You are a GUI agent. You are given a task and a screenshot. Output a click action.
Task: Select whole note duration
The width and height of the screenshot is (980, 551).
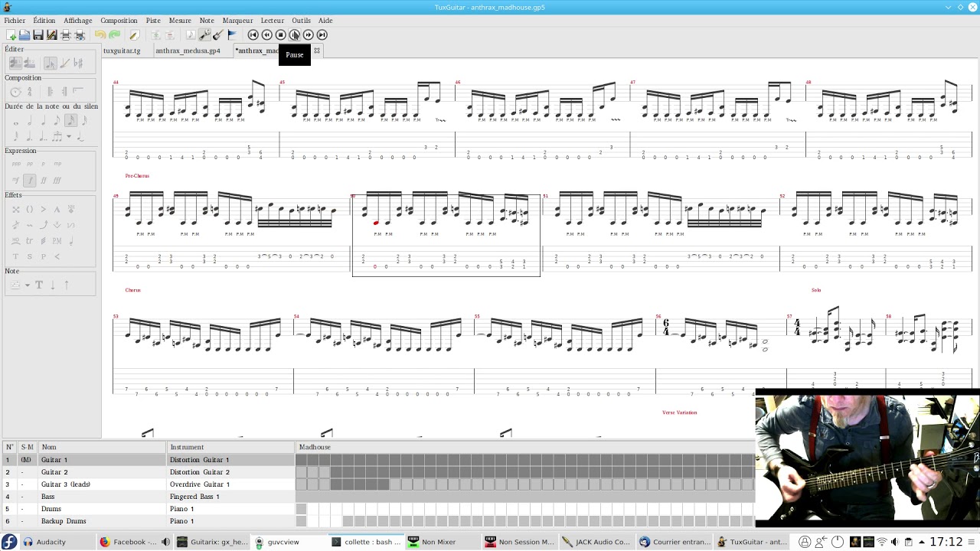pyautogui.click(x=16, y=121)
